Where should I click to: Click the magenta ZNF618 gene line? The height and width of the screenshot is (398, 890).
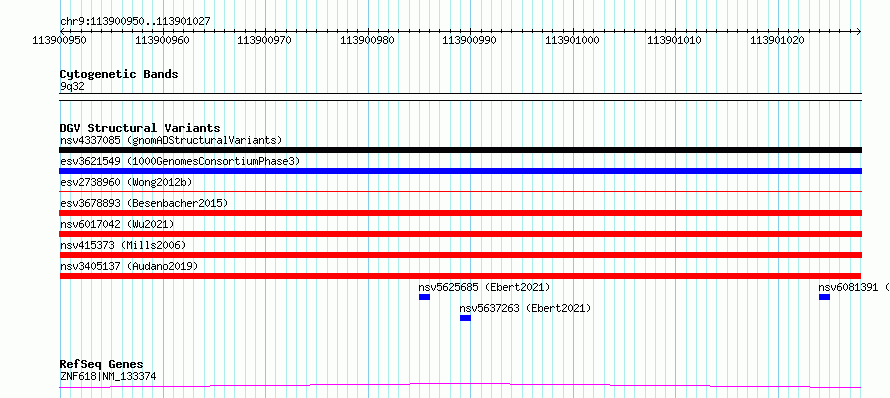[x=461, y=386]
